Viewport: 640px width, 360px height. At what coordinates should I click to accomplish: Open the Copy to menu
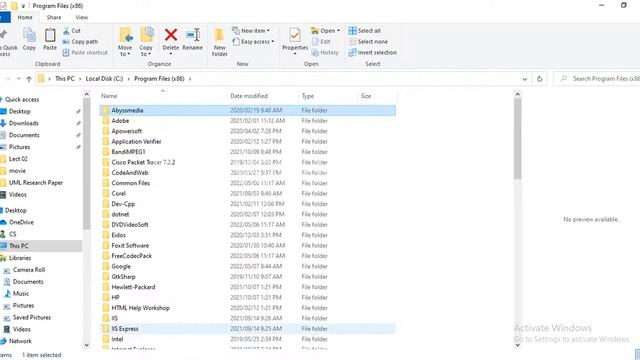tap(146, 42)
